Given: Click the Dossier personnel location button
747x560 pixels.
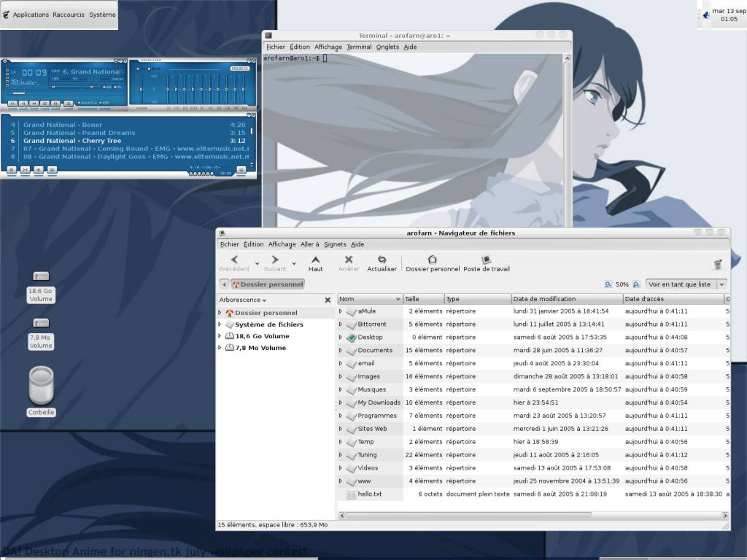Looking at the screenshot, I should click(x=268, y=284).
